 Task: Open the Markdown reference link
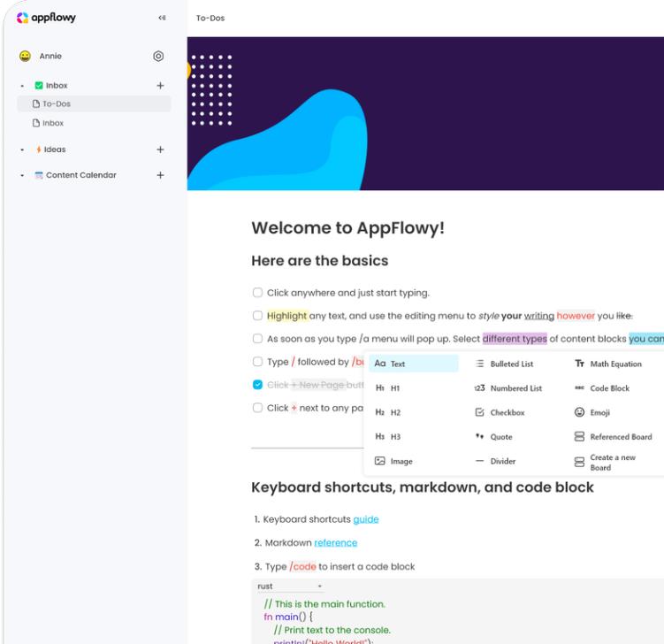[336, 543]
